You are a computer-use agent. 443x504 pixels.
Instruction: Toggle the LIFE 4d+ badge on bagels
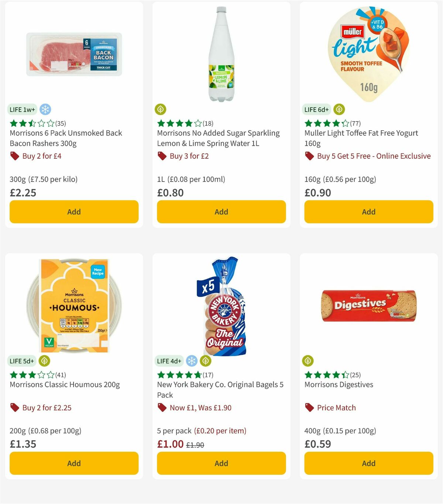[169, 361]
